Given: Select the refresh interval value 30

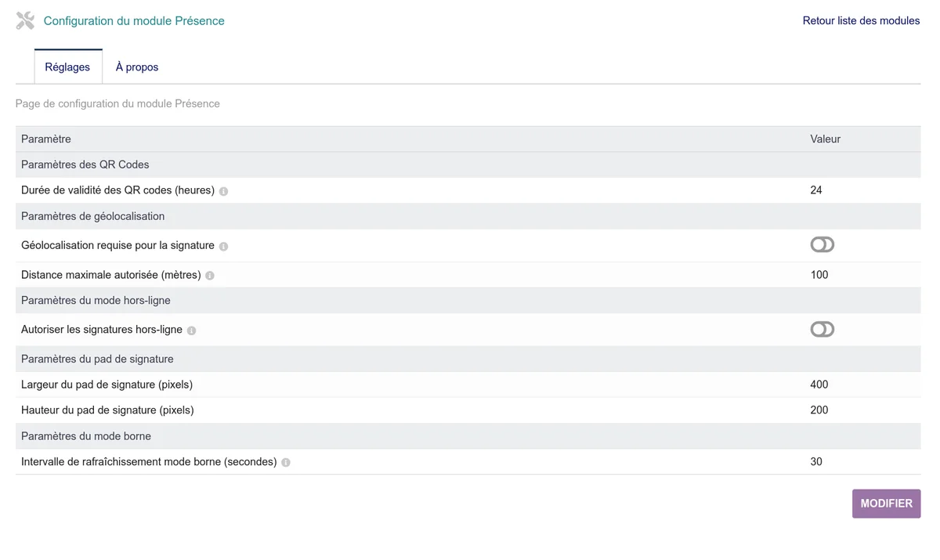Looking at the screenshot, I should [x=816, y=462].
